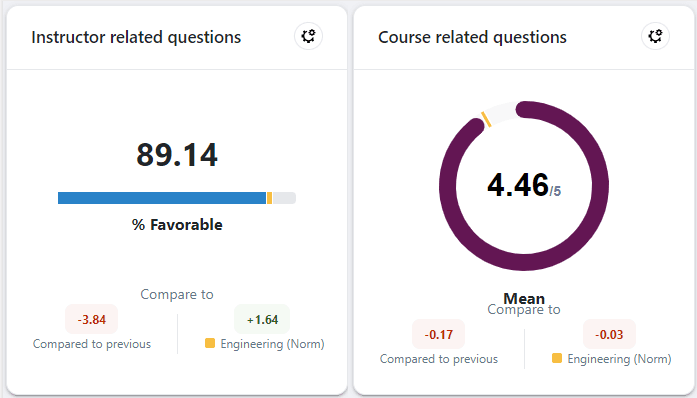Open settings gear on Course related questions card
697x398 pixels.
(x=655, y=36)
